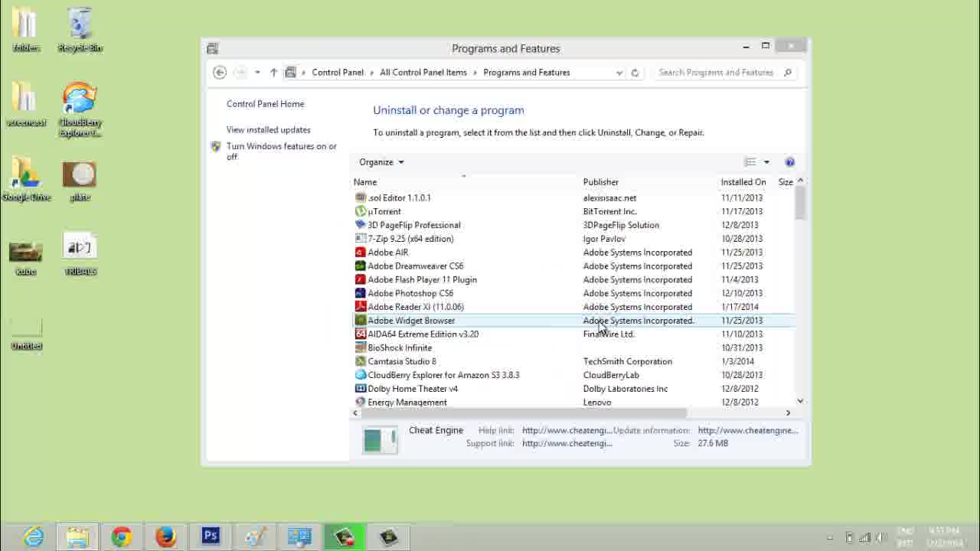The height and width of the screenshot is (551, 980).
Task: Show hidden system tray icons
Action: coord(829,537)
